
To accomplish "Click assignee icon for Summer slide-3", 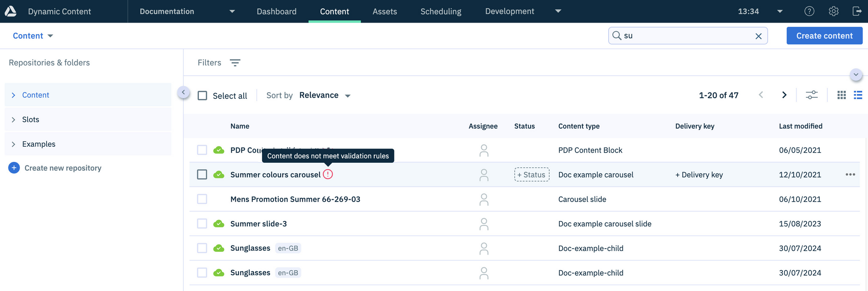I will pos(484,224).
